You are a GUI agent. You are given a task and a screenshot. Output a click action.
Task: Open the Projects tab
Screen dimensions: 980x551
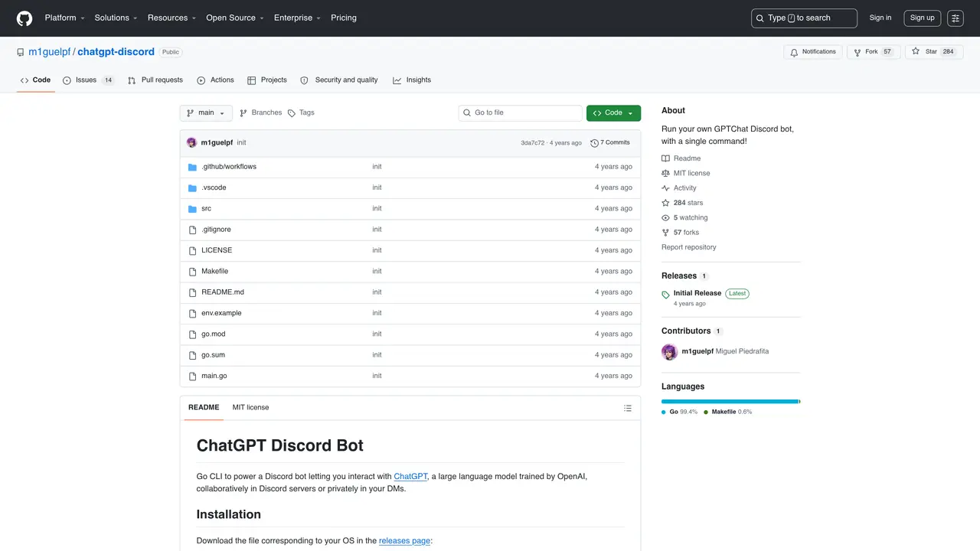[x=267, y=80]
